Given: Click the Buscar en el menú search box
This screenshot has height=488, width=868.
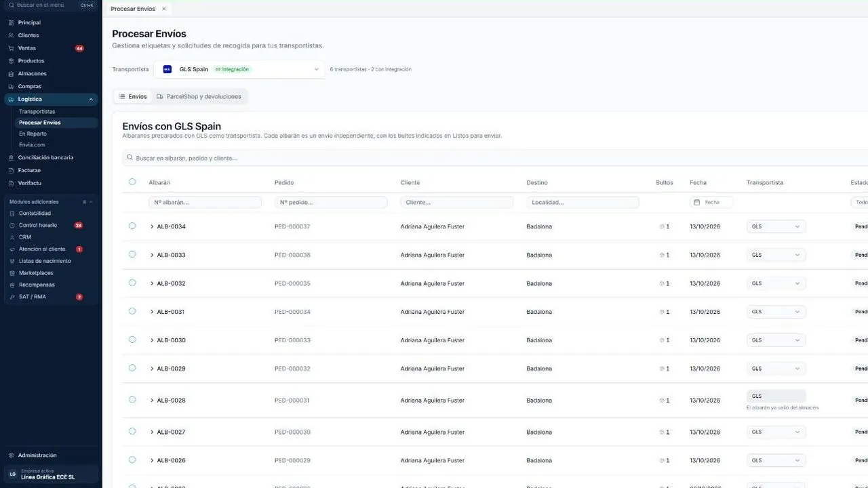Looking at the screenshot, I should 51,5.
